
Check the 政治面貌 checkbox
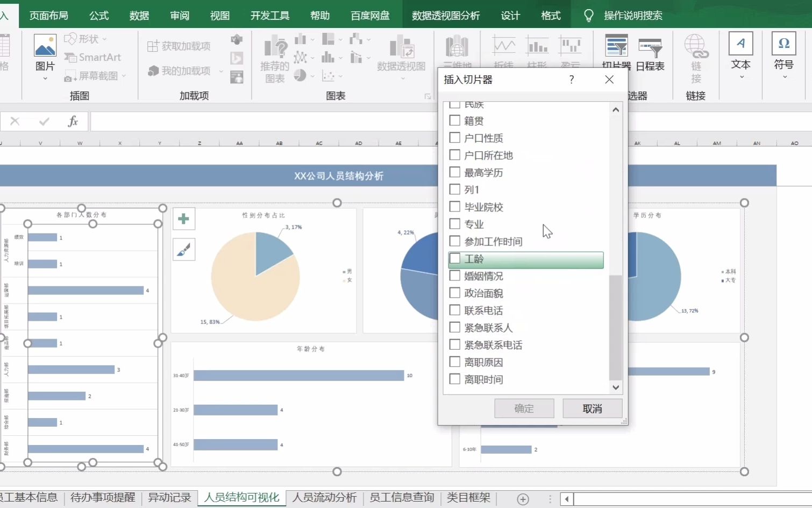454,293
